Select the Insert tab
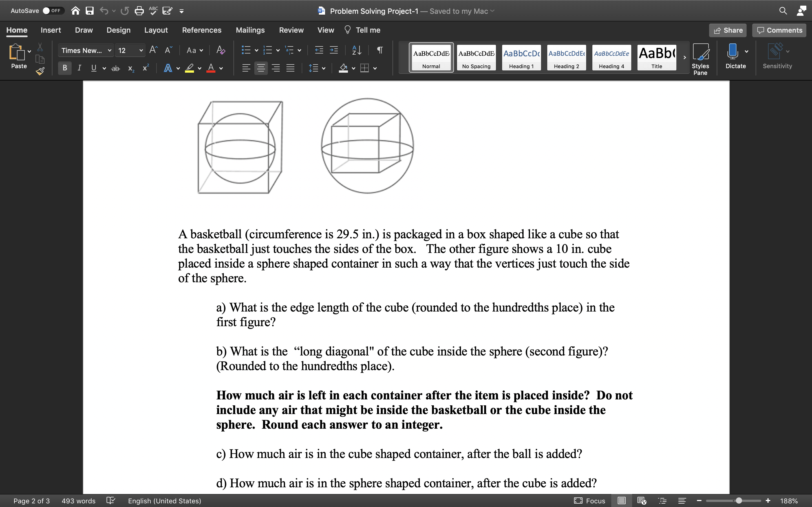 click(51, 30)
